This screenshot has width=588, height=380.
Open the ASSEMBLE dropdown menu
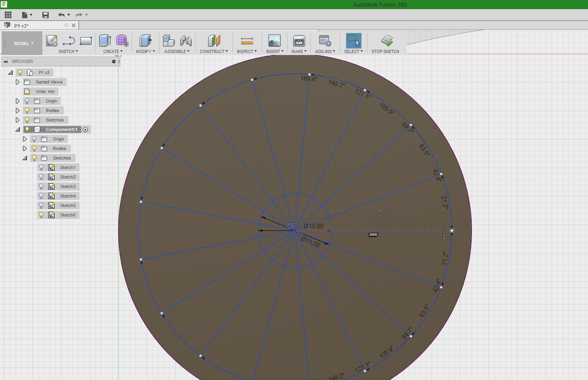pyautogui.click(x=177, y=51)
